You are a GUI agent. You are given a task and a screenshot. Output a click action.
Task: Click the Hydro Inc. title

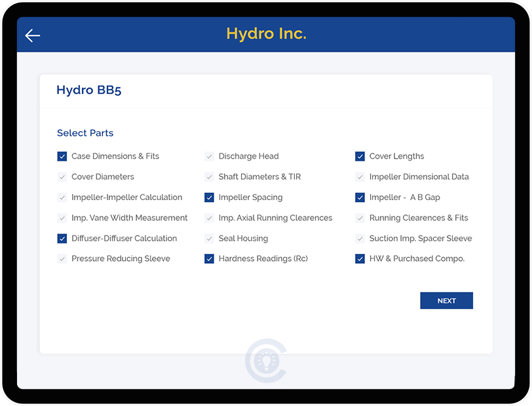pos(267,33)
